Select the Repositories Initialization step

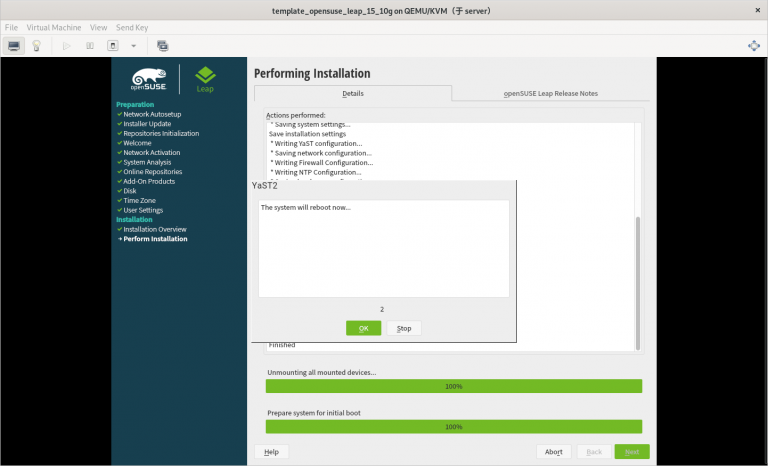tap(161, 133)
